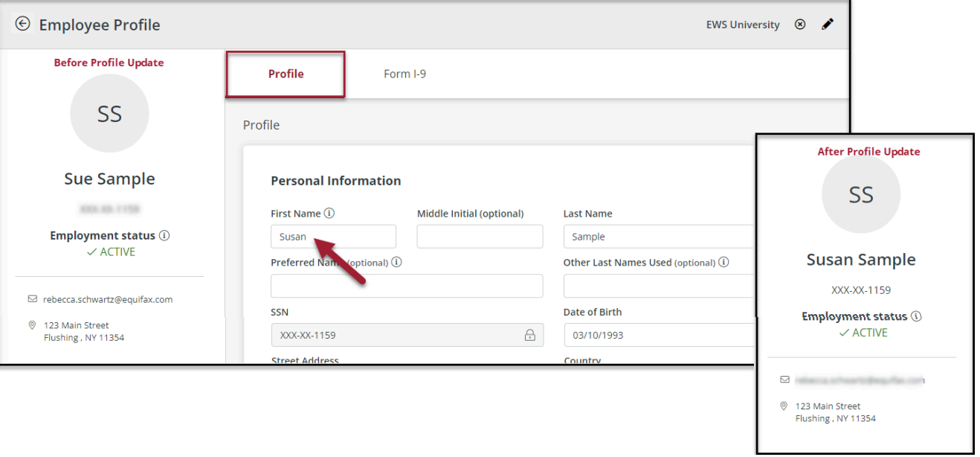
Task: Switch to the Form I-9 tab
Action: (404, 74)
